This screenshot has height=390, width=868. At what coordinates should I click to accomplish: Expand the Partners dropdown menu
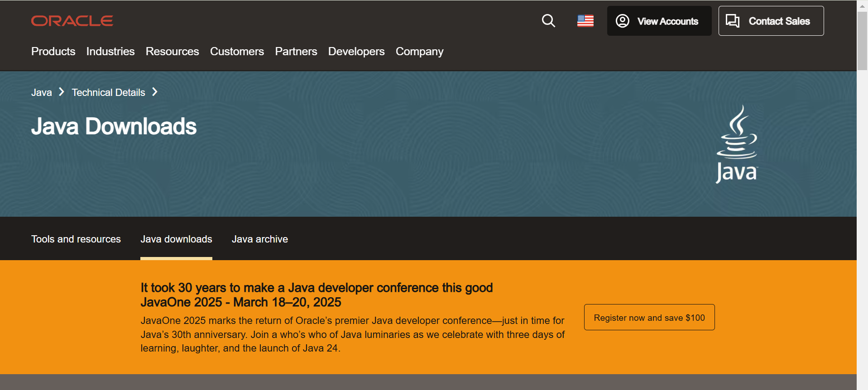coord(296,52)
